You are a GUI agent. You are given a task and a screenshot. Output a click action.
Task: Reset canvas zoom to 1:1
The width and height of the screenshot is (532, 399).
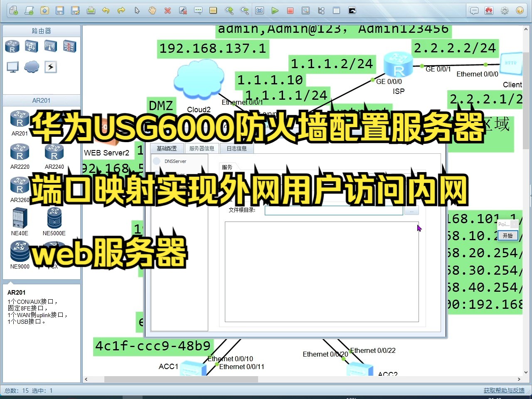coord(260,10)
